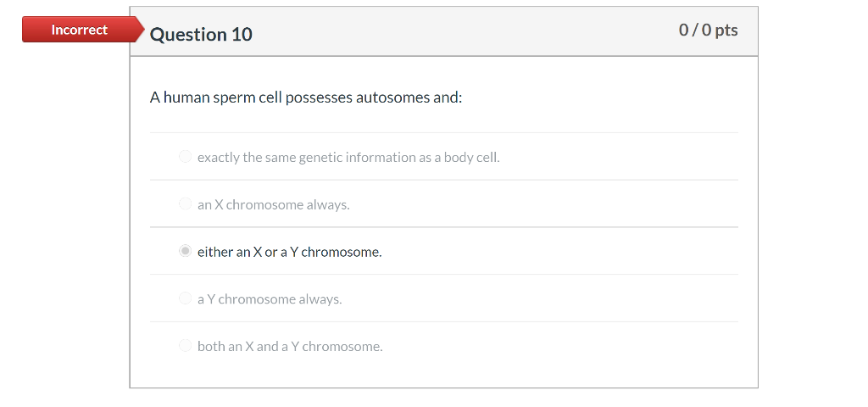Click the selected 'either an X or a Y' radio

[x=185, y=251]
